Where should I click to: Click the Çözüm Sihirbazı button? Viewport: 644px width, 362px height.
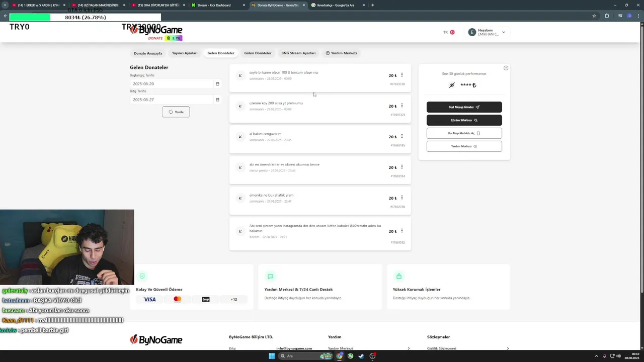pyautogui.click(x=464, y=120)
